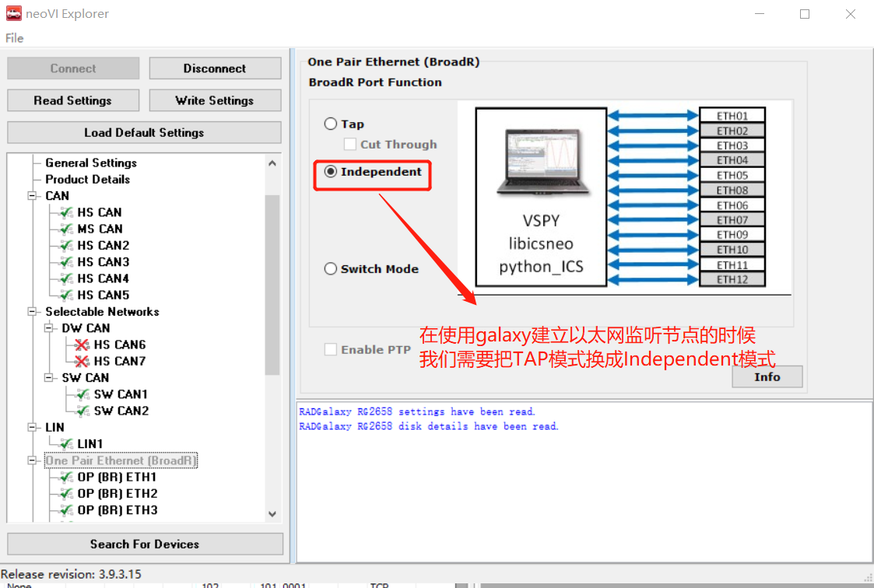Image resolution: width=874 pixels, height=588 pixels.
Task: Click the HS CAN5 status icon
Action: click(66, 295)
